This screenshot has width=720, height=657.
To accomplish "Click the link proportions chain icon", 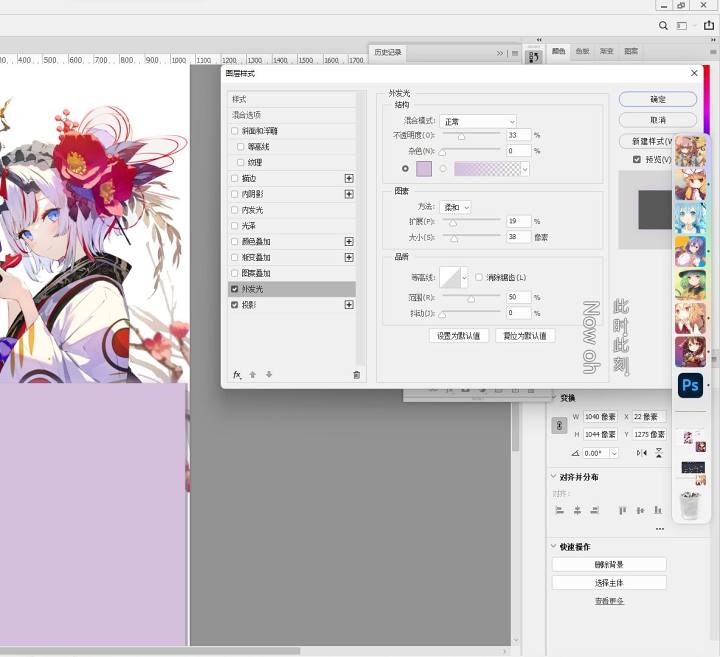I will click(559, 426).
